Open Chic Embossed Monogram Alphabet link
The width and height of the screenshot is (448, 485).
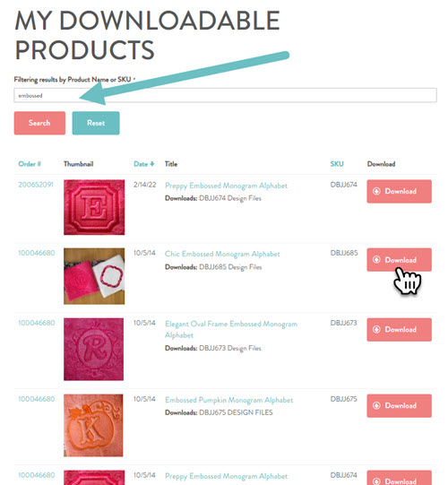(x=222, y=254)
